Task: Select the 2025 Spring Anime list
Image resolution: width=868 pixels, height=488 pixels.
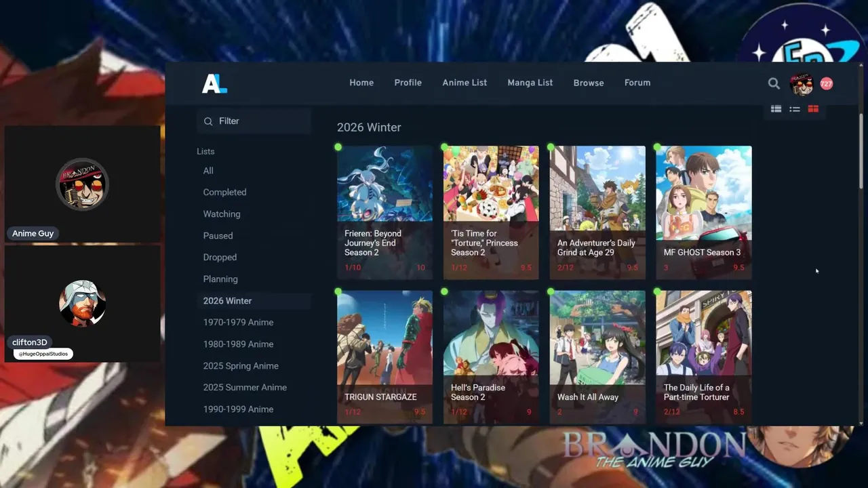Action: [241, 366]
